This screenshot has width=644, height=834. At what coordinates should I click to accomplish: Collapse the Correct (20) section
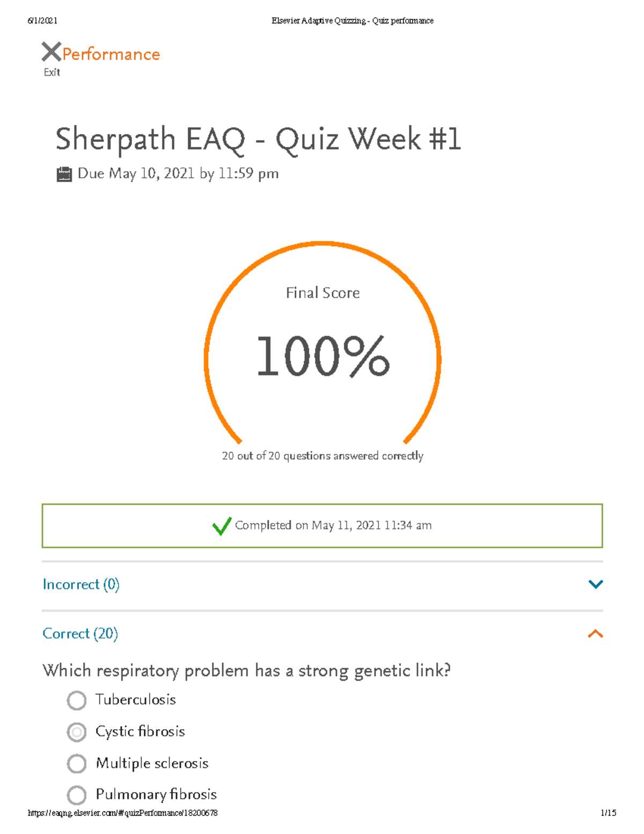pos(80,634)
